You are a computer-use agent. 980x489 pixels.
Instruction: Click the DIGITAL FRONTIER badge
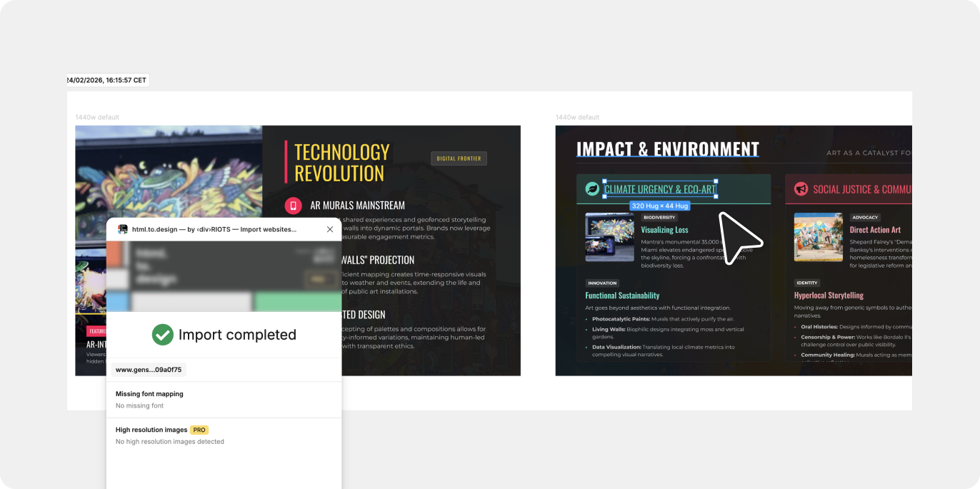click(459, 158)
